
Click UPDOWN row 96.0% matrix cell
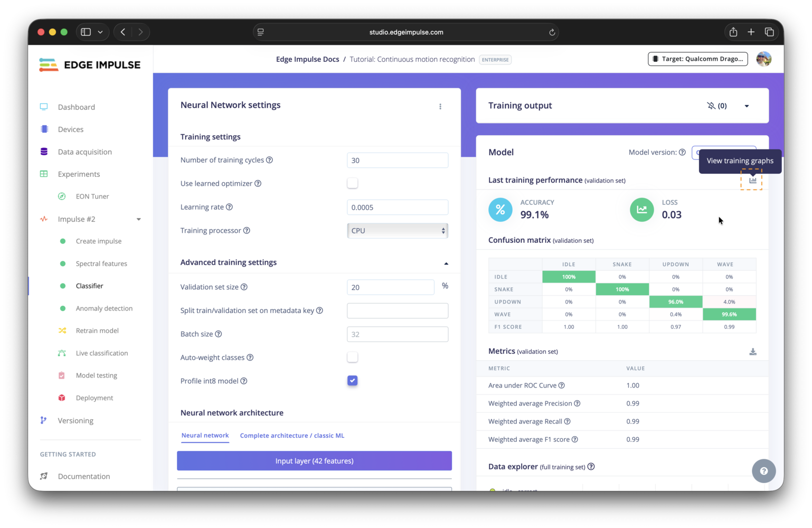[x=676, y=302]
